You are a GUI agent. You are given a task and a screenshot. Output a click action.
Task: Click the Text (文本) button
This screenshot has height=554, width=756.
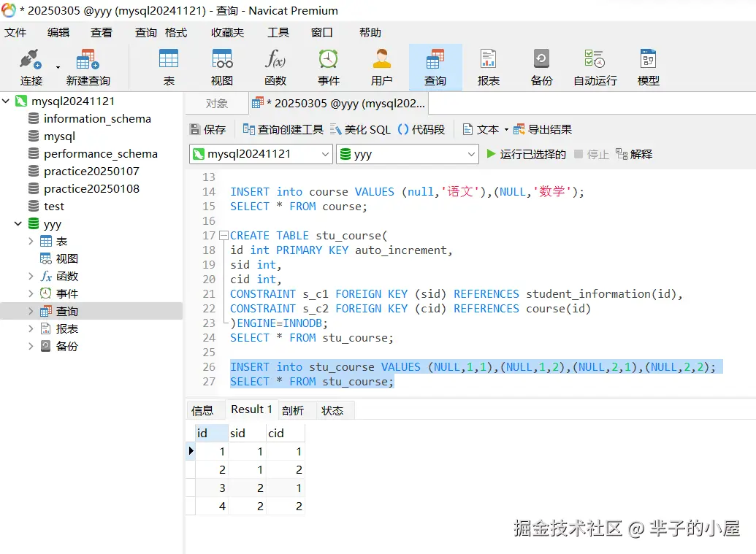point(481,129)
